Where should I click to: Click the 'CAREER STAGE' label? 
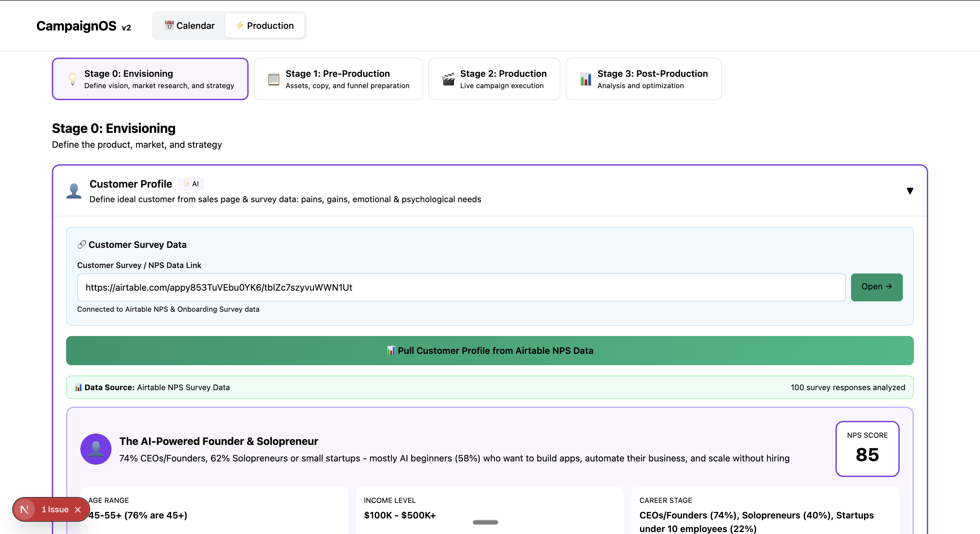[x=665, y=501]
